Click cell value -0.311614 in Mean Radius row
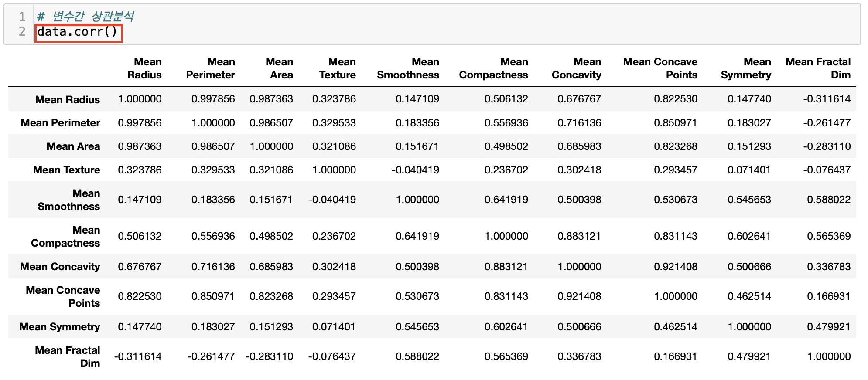Image resolution: width=868 pixels, height=380 pixels. tap(827, 99)
